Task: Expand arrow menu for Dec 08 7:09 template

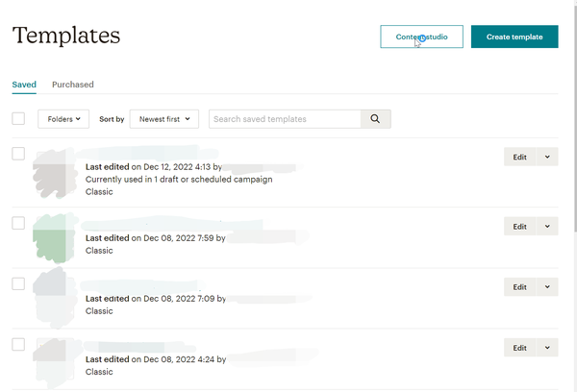Action: click(546, 286)
